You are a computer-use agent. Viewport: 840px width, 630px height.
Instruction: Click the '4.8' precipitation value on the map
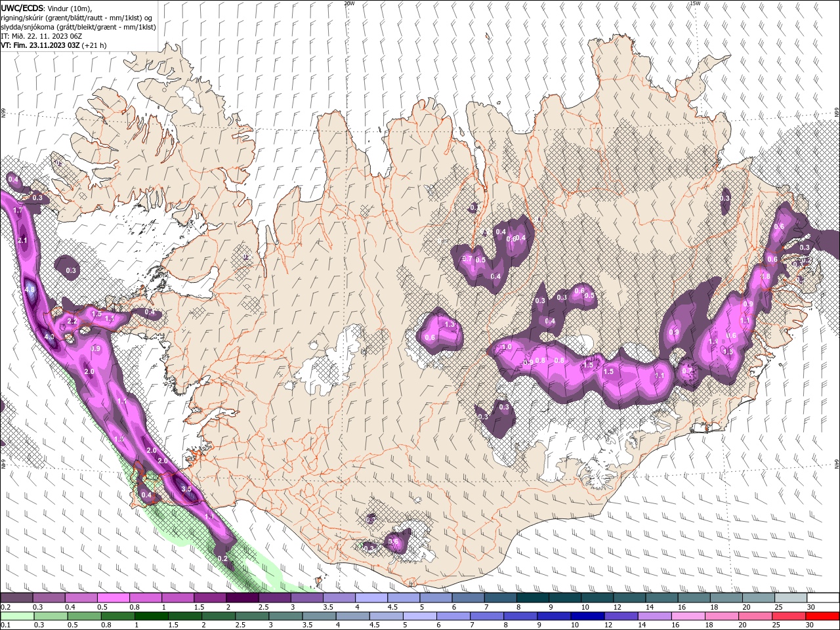pos(30,289)
